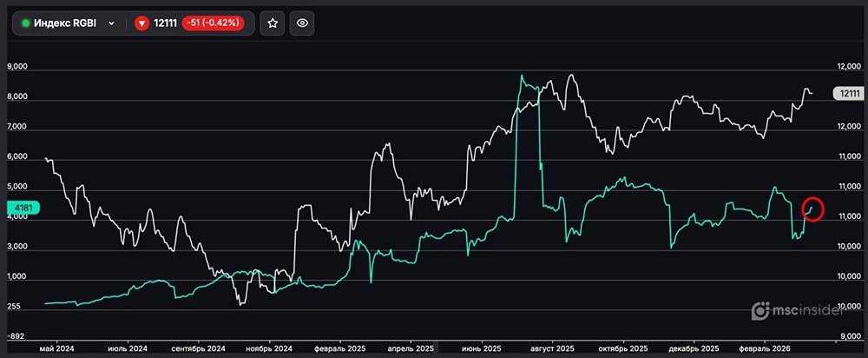Click the 1,000 axis value
This screenshot has height=358, width=868.
coord(16,276)
